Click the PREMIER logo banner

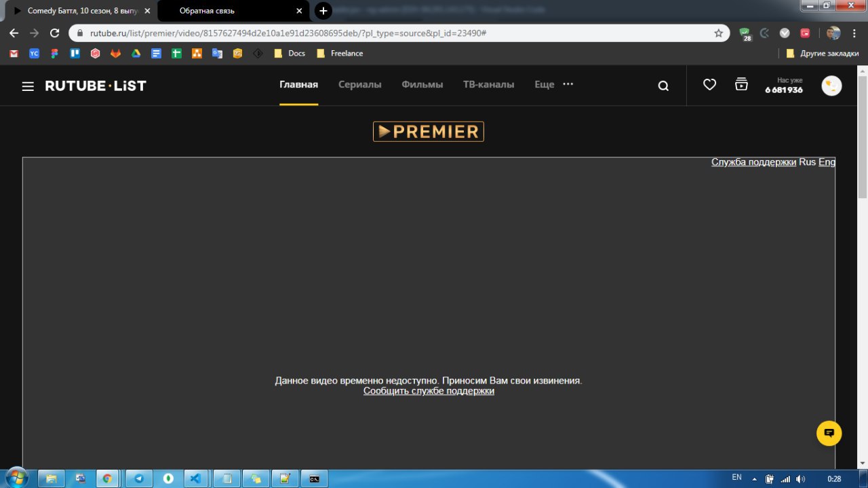pyautogui.click(x=429, y=132)
